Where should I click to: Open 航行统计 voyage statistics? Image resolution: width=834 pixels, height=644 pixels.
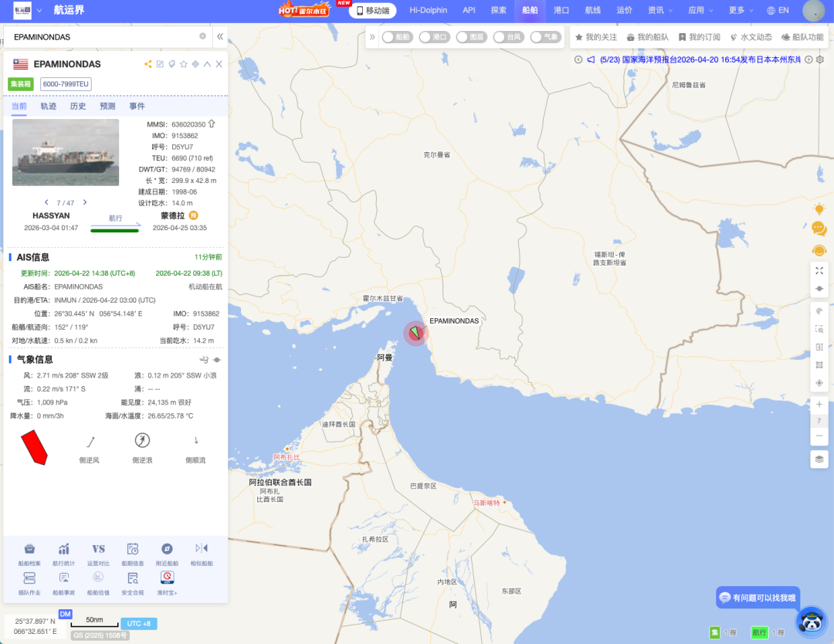click(63, 552)
